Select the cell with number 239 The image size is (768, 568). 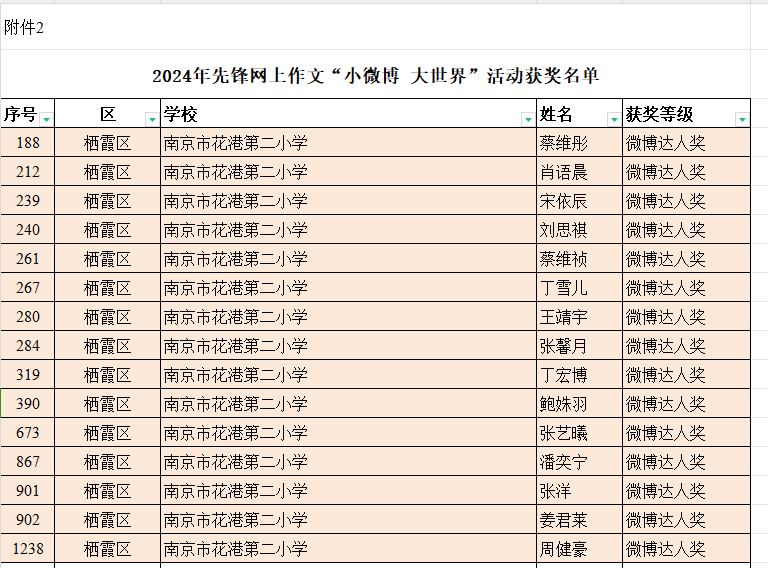(x=27, y=200)
